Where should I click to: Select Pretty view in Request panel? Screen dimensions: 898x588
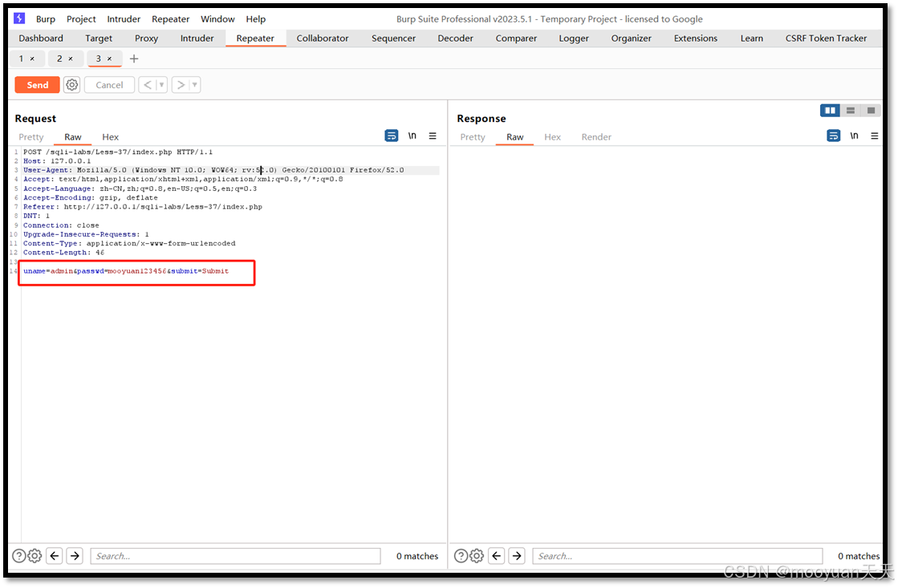click(31, 137)
